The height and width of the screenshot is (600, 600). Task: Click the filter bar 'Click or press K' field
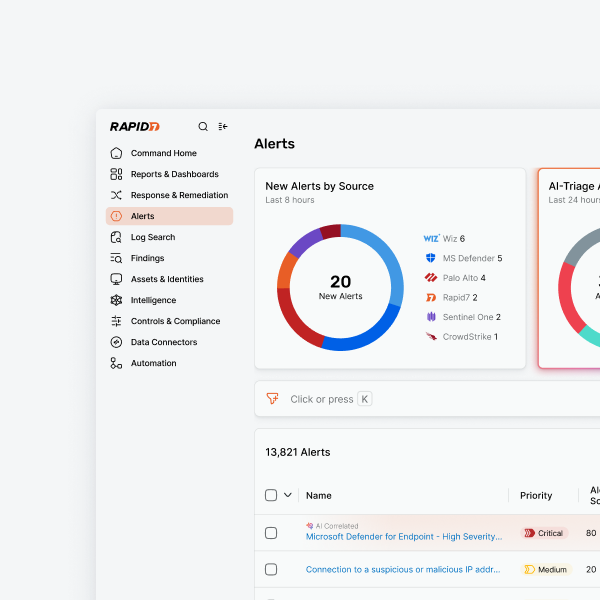point(427,399)
